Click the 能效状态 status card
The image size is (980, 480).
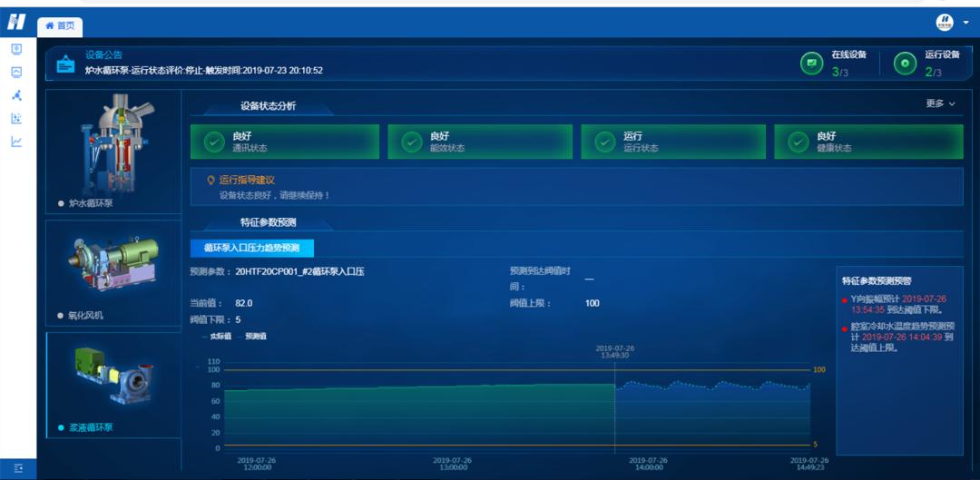click(x=480, y=142)
